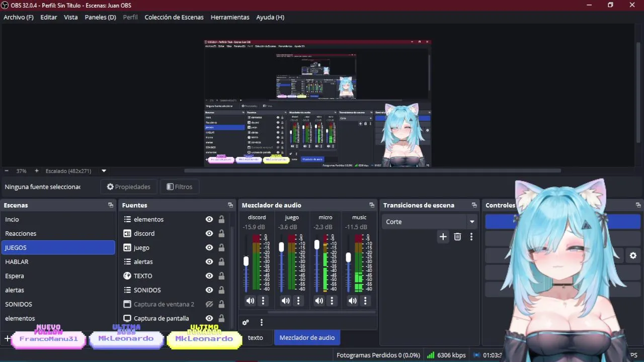
Task: Pop out the Transiciones de escena panel
Action: (474, 205)
